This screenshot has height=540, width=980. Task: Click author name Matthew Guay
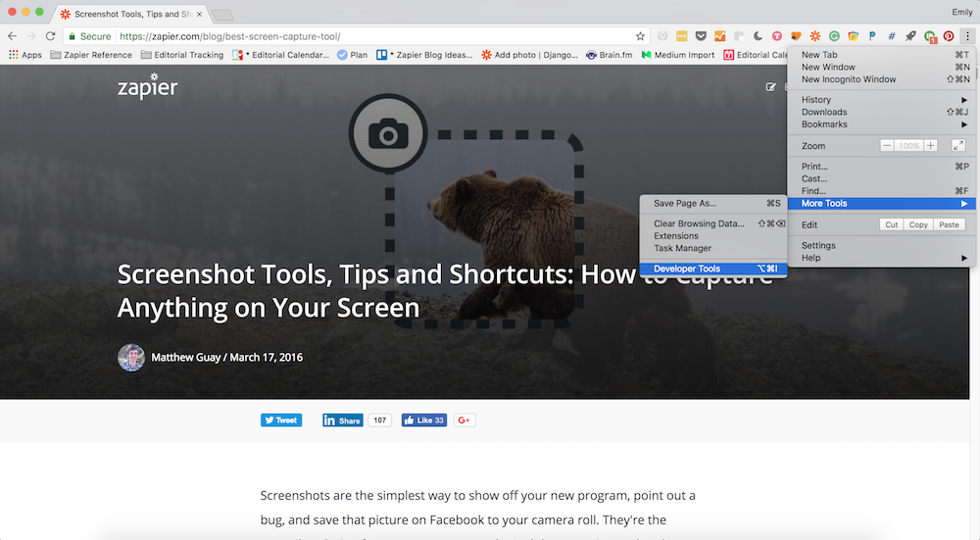[x=185, y=358]
